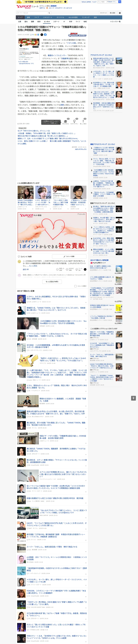Toggle the コメント非表示 checkbox
Screen dimensions: 138x644
pos(75,286)
